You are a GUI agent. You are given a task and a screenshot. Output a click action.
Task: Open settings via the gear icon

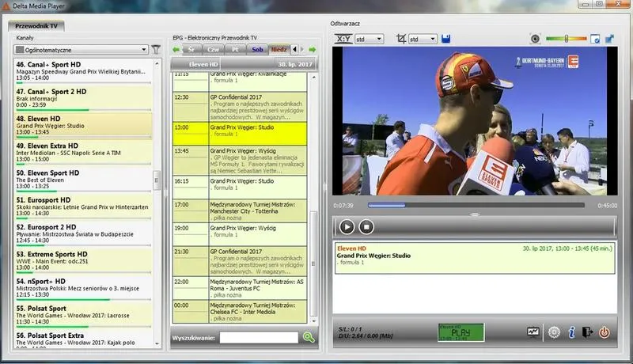point(555,332)
